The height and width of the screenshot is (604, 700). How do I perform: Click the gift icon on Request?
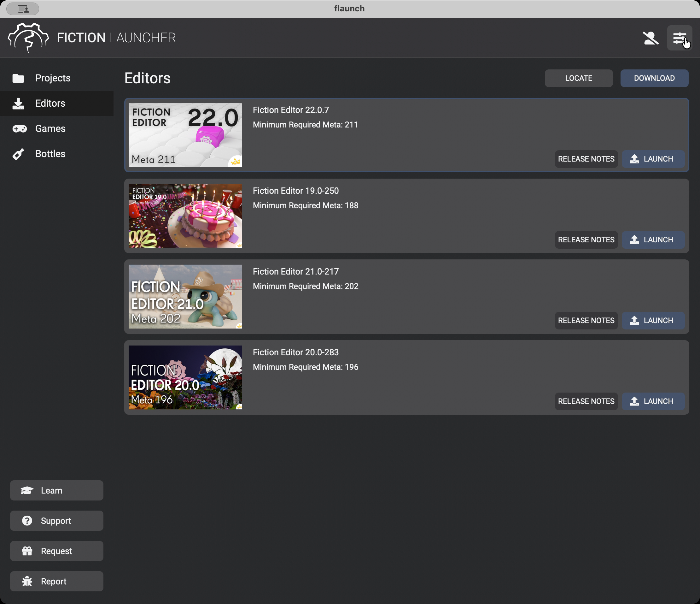[27, 551]
